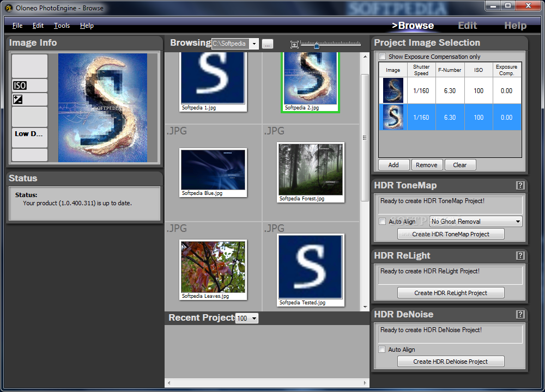Click the browser vertical scrollbar thumb
This screenshot has width=545, height=392.
365,138
